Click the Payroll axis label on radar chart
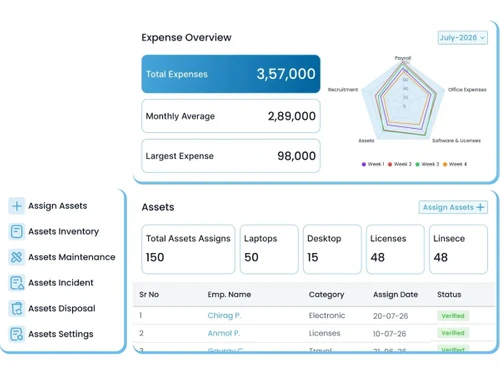Viewport: 500px width, 375px height. [403, 58]
